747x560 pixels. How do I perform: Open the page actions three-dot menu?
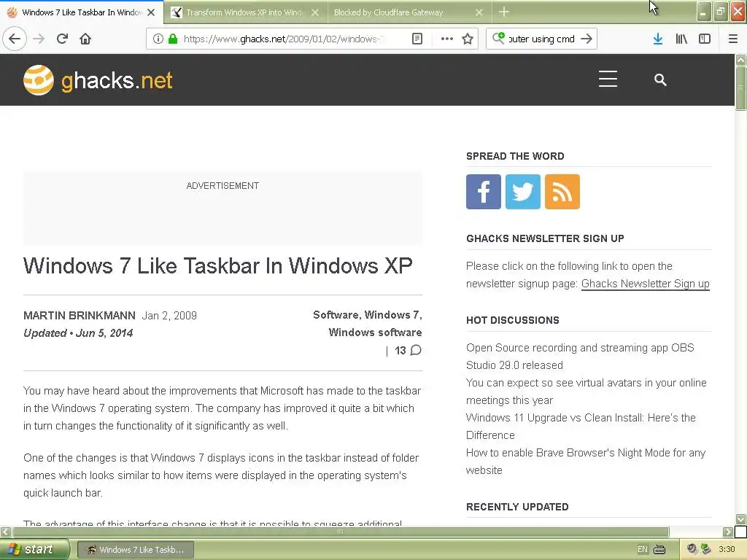[x=447, y=39]
